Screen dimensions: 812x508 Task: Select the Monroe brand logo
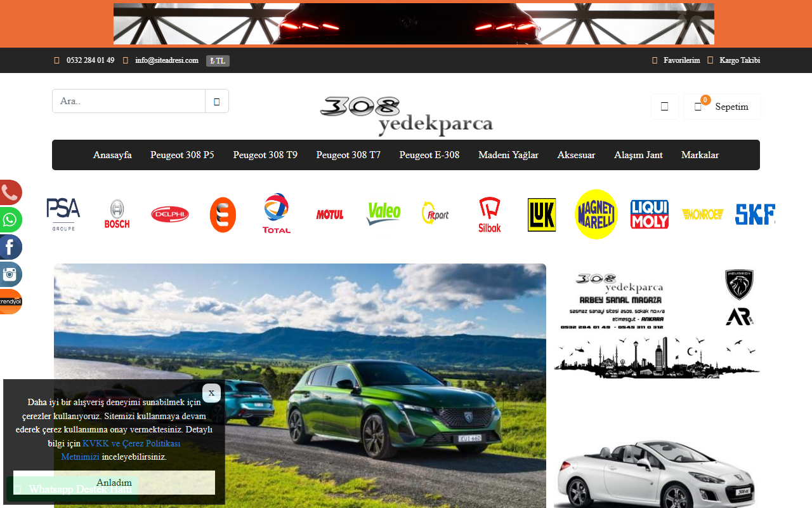[x=703, y=215]
